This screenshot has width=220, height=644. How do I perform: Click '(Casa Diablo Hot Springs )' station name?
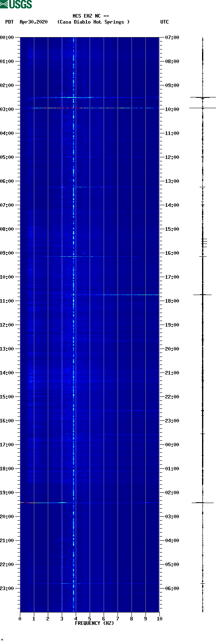[94, 22]
